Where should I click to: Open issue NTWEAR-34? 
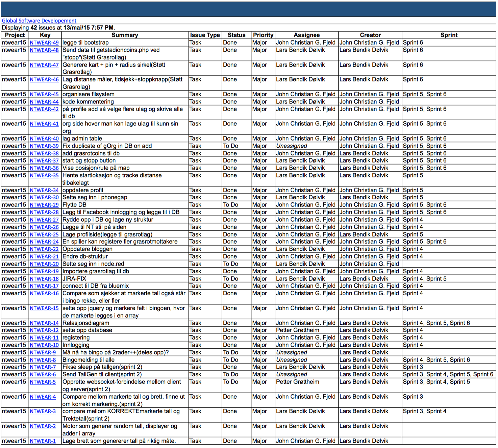point(44,190)
